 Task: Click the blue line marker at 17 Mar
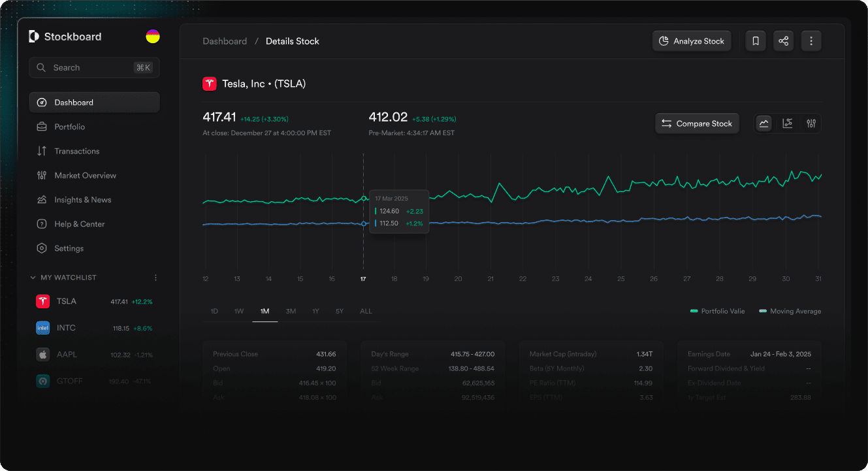[x=364, y=223]
